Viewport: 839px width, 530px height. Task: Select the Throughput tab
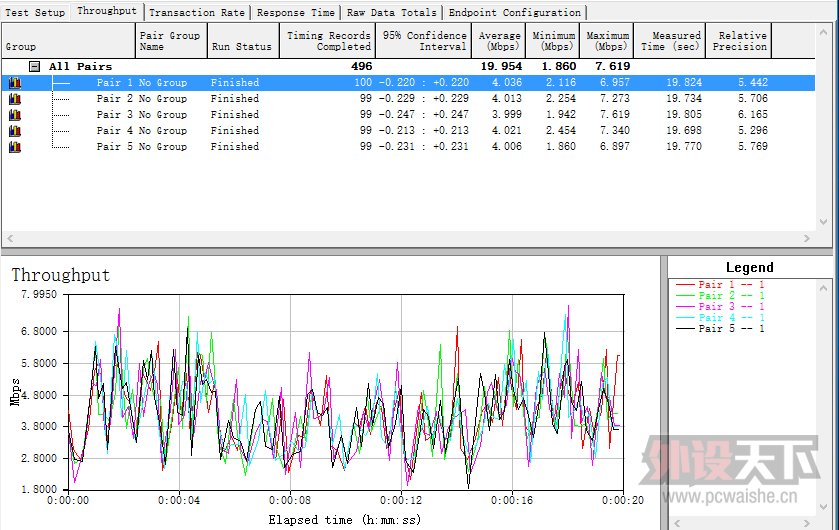pos(107,11)
